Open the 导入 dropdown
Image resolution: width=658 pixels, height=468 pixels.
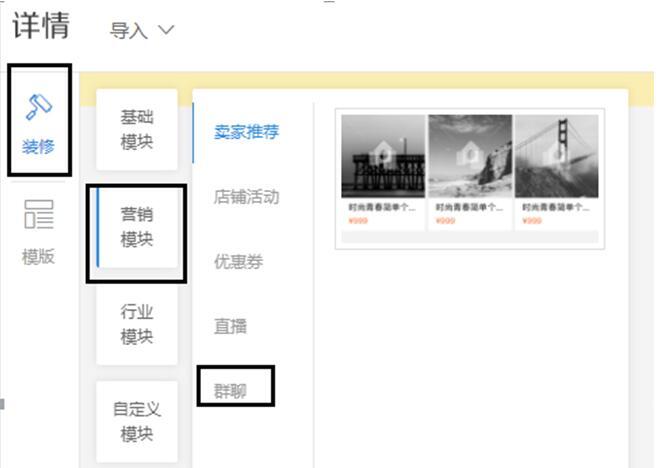pos(141,31)
